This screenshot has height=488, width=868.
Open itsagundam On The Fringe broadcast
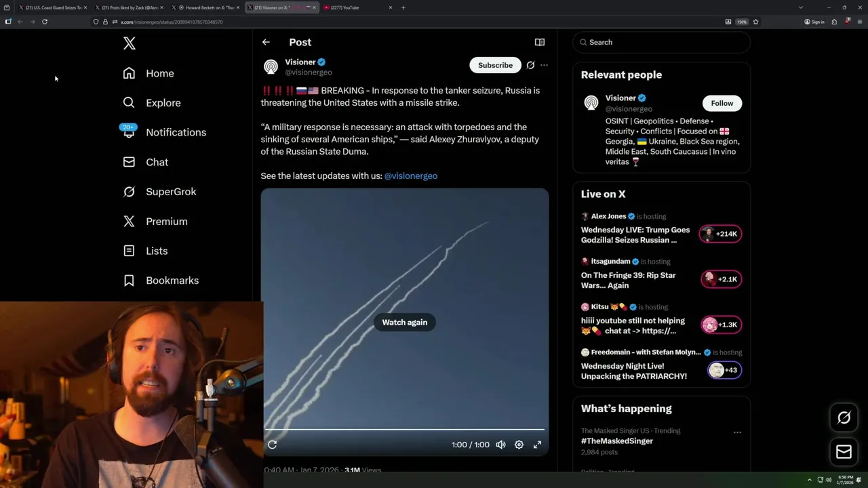pos(629,281)
